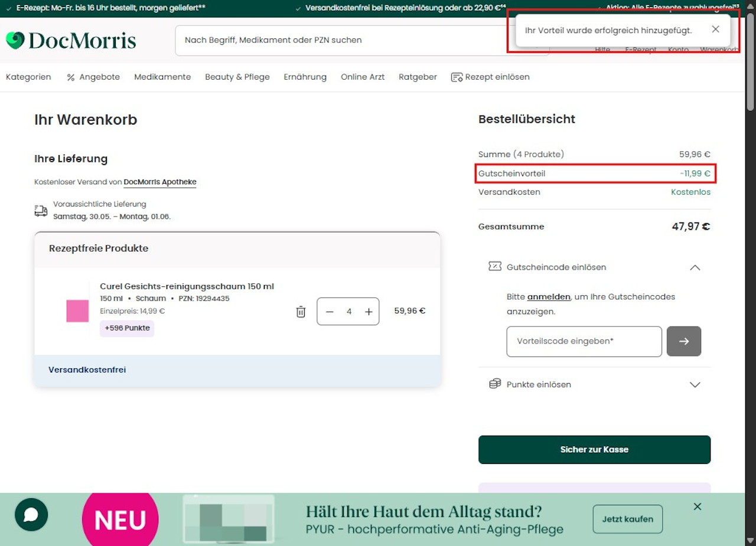Submit Vorteilscode with arrow button
The height and width of the screenshot is (546, 756).
[x=684, y=341]
